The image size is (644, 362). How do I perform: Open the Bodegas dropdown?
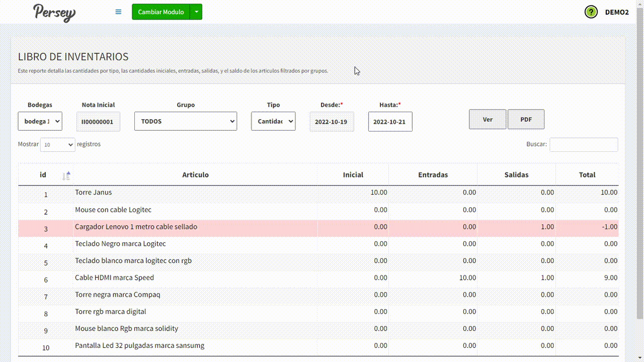[40, 121]
